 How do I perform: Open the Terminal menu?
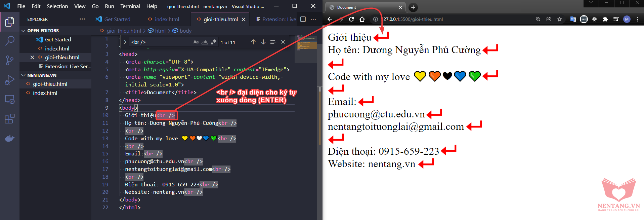click(x=130, y=6)
